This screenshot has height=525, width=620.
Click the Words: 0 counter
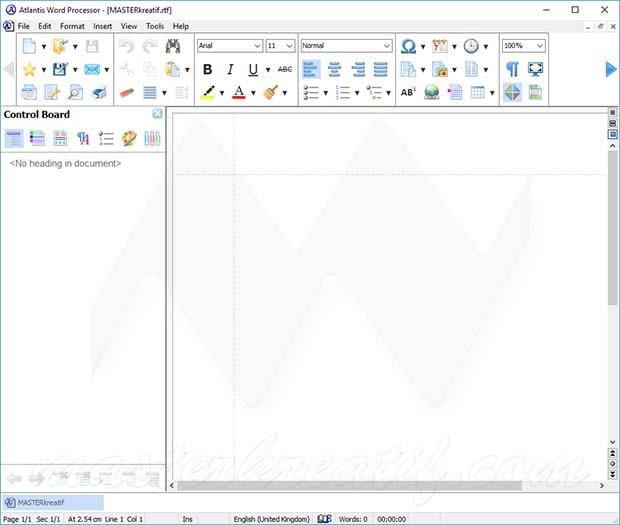(x=353, y=519)
